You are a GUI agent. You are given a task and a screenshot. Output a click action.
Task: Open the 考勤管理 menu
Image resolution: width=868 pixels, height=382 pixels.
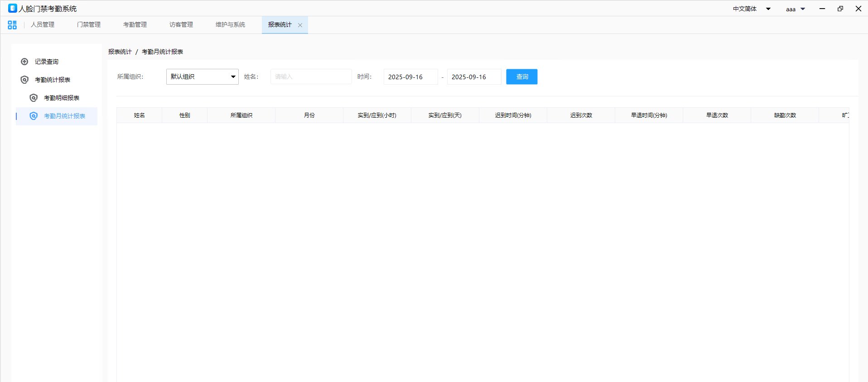pyautogui.click(x=135, y=25)
